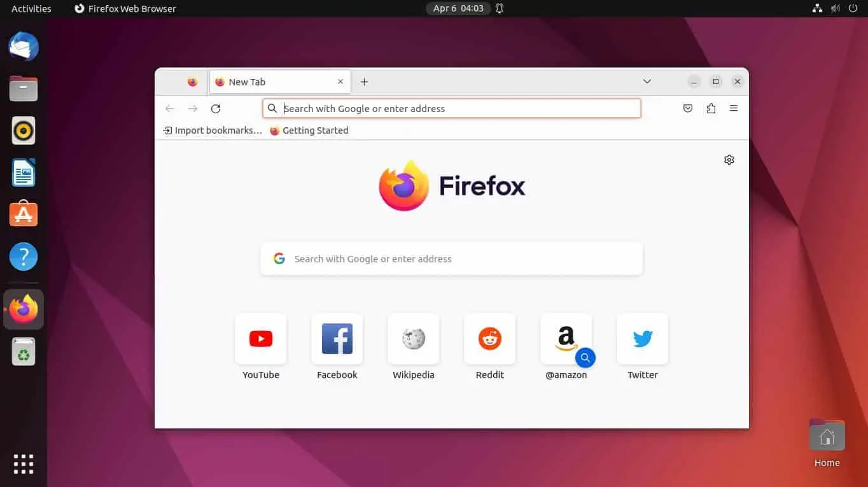The image size is (868, 487).
Task: Click the Firefox icon in the dock
Action: click(x=24, y=309)
